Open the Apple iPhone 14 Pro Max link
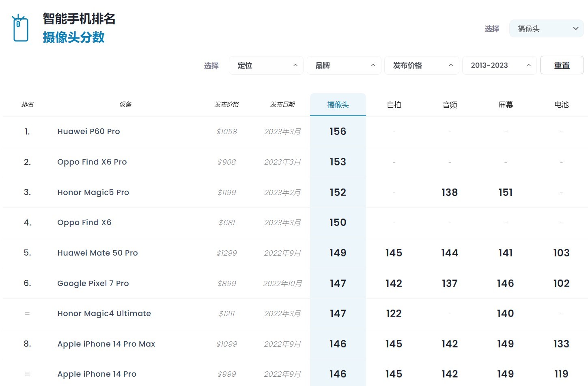Image resolution: width=588 pixels, height=386 pixels. point(106,344)
